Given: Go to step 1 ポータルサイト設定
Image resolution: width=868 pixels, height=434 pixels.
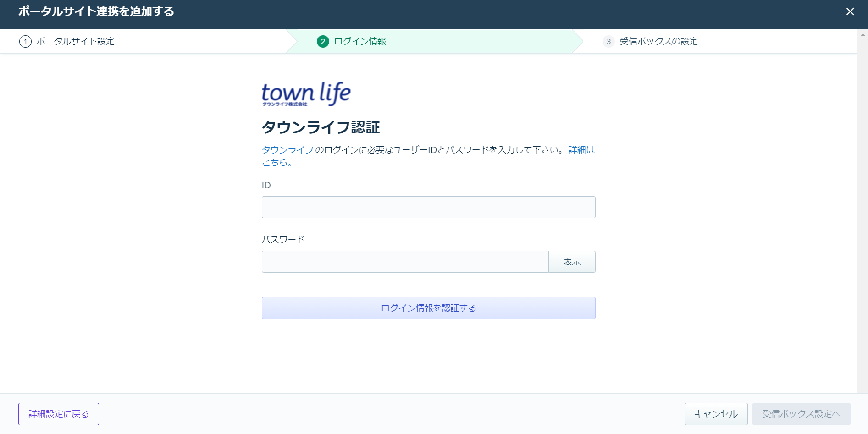Looking at the screenshot, I should click(67, 41).
